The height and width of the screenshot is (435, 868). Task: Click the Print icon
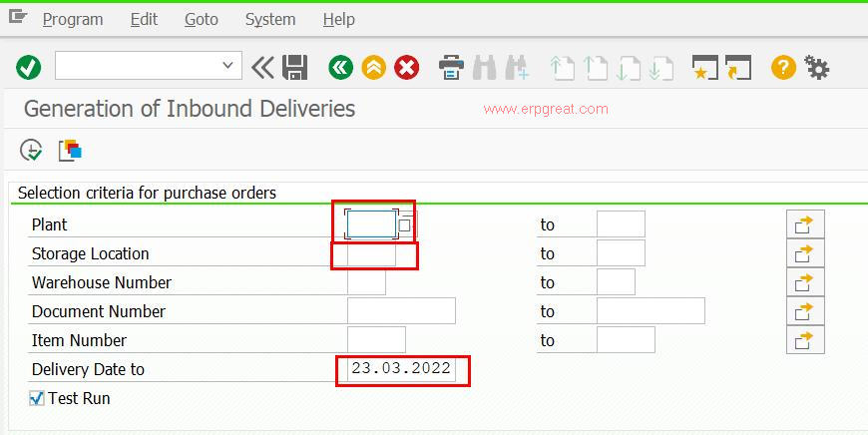click(x=452, y=68)
